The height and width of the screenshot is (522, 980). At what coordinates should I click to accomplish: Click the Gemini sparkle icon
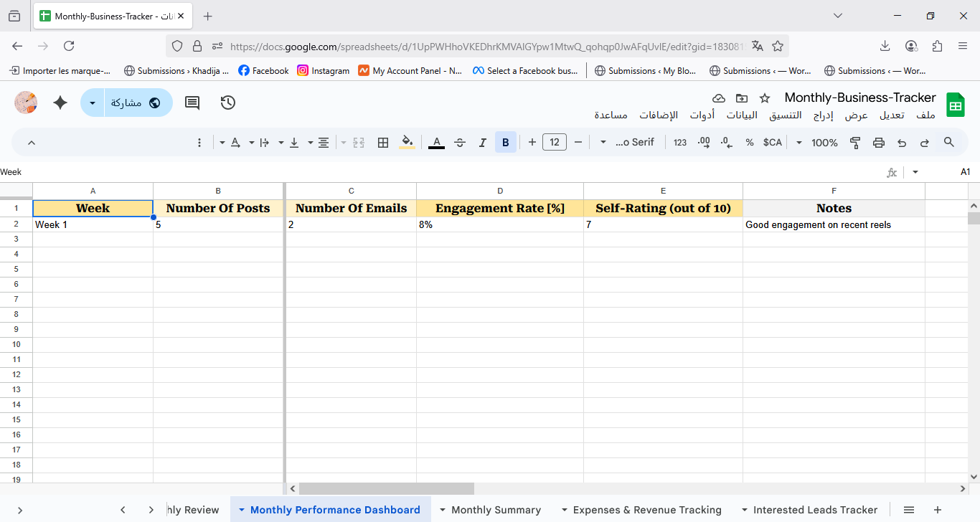point(60,103)
